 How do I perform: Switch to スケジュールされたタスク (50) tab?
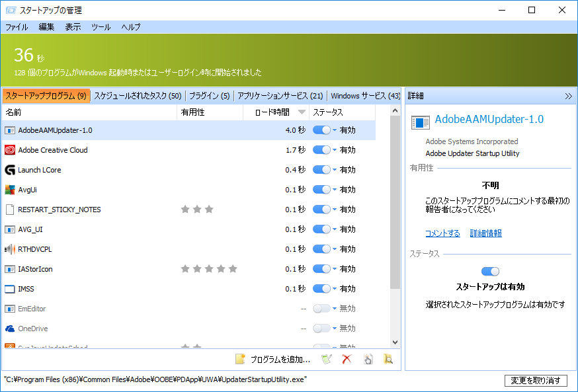point(138,96)
